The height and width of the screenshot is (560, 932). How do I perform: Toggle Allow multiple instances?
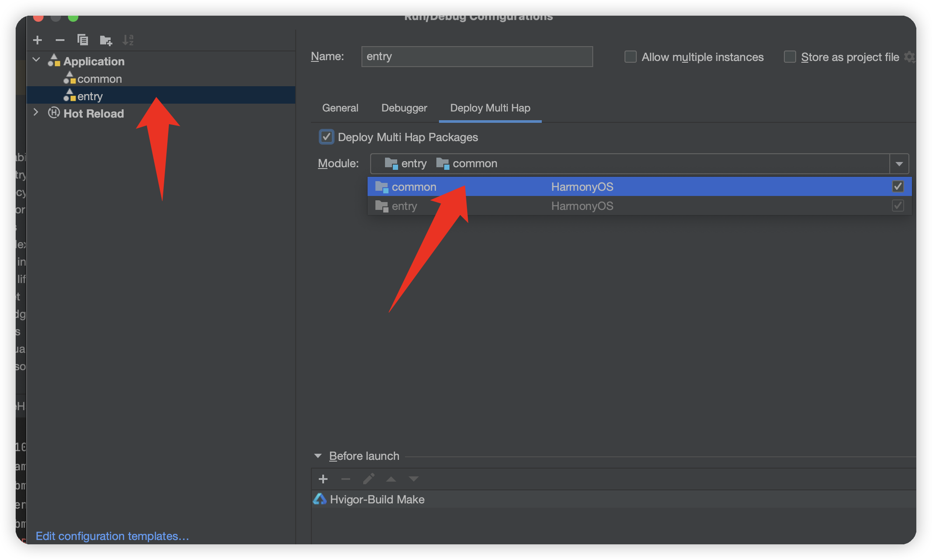630,57
